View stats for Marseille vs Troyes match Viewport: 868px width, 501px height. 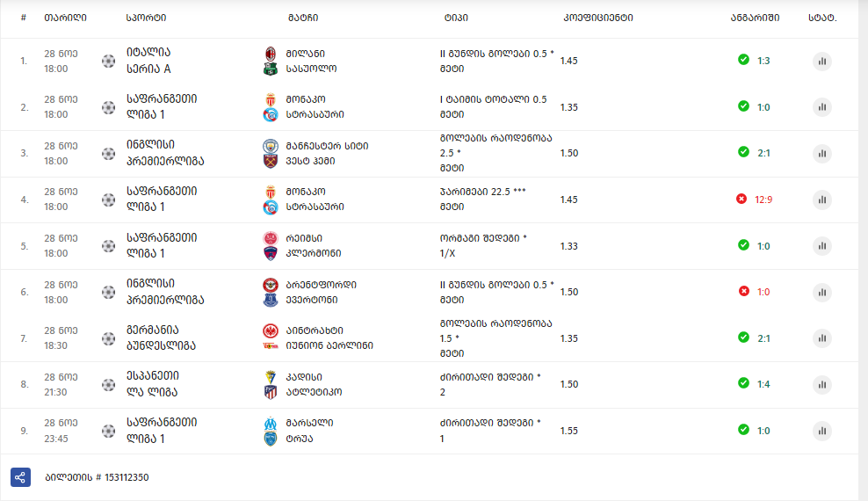822,431
